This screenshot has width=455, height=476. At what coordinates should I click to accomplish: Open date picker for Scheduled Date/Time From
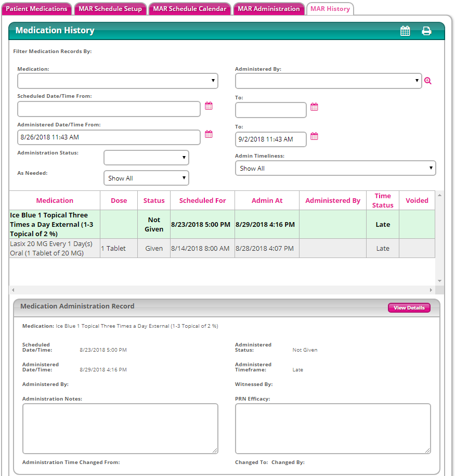[209, 106]
